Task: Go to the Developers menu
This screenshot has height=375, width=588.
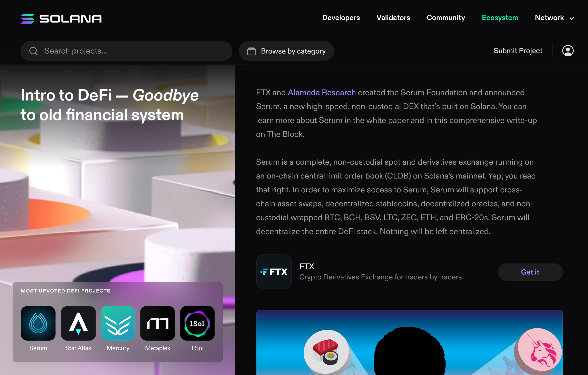Action: pos(341,18)
